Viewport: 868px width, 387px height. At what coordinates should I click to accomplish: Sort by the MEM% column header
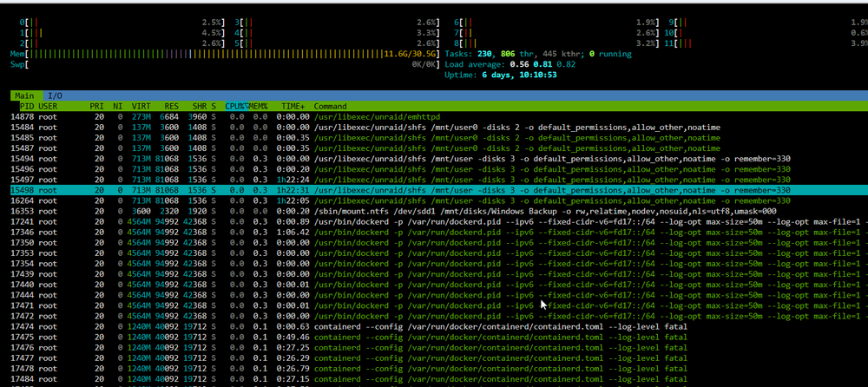click(x=258, y=107)
